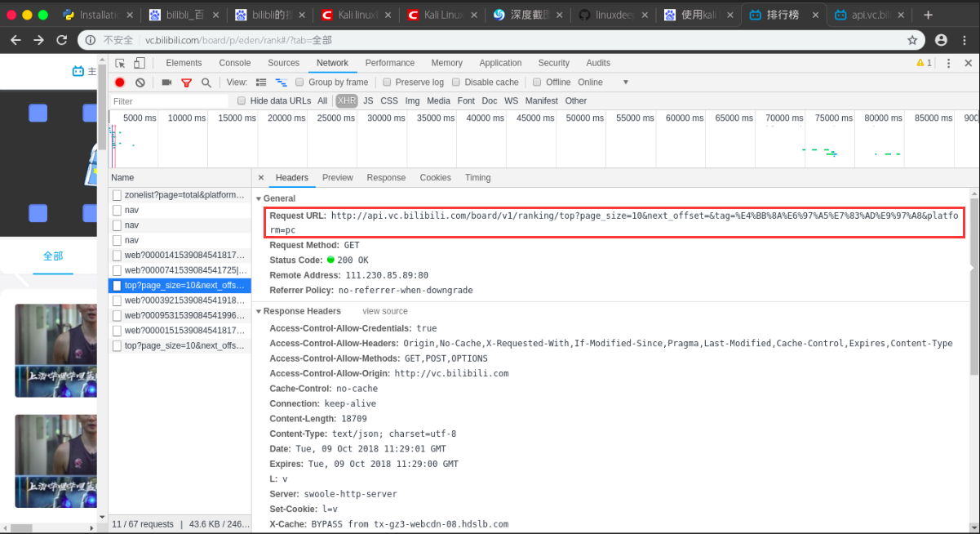This screenshot has height=534, width=980.
Task: Open the Chrome profile avatar
Action: tap(941, 40)
